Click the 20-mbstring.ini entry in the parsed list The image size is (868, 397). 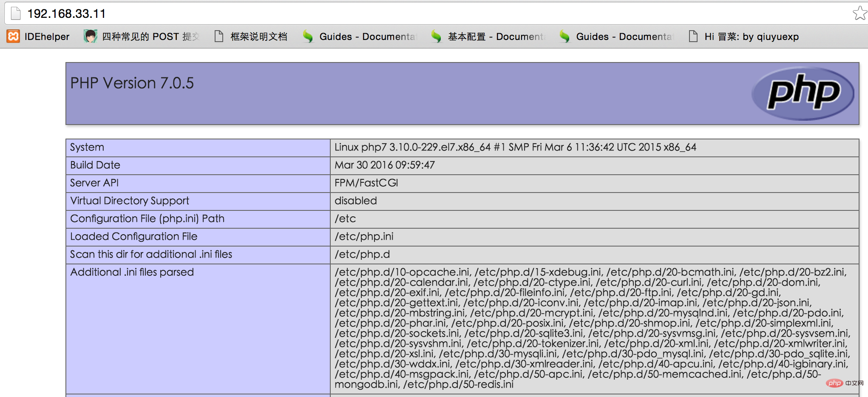[x=400, y=313]
